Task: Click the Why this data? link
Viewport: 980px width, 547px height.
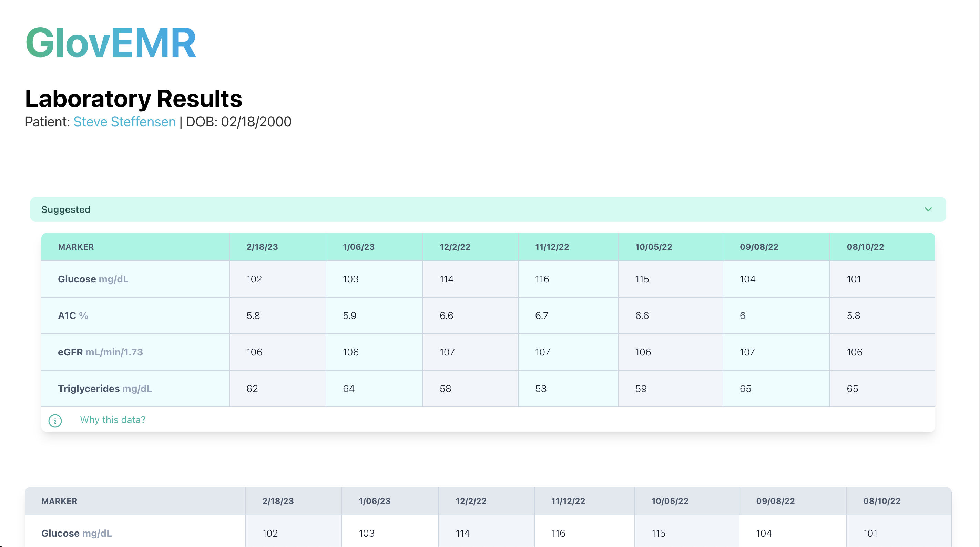Action: pyautogui.click(x=113, y=420)
